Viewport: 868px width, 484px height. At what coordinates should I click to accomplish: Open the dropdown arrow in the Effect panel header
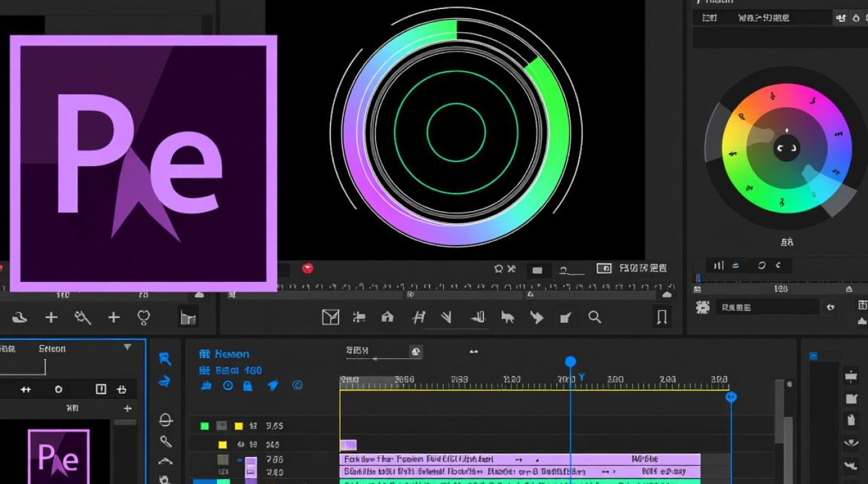[127, 348]
